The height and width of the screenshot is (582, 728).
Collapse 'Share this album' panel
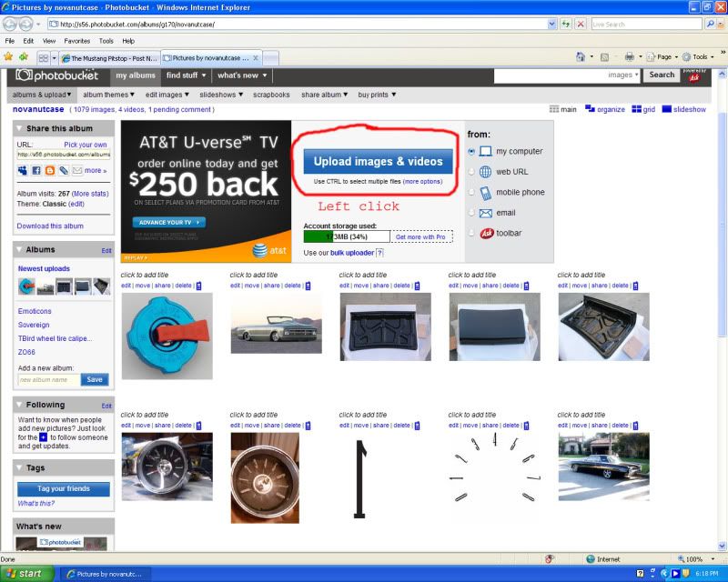(19, 128)
